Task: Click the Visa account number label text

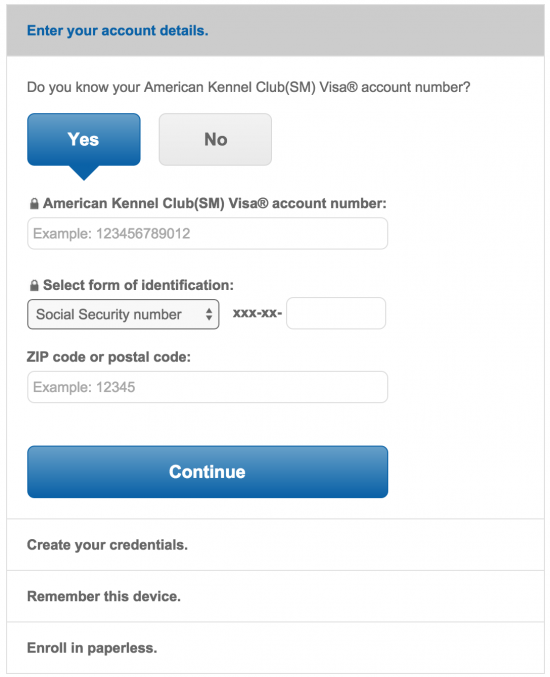Action: pyautogui.click(x=215, y=203)
